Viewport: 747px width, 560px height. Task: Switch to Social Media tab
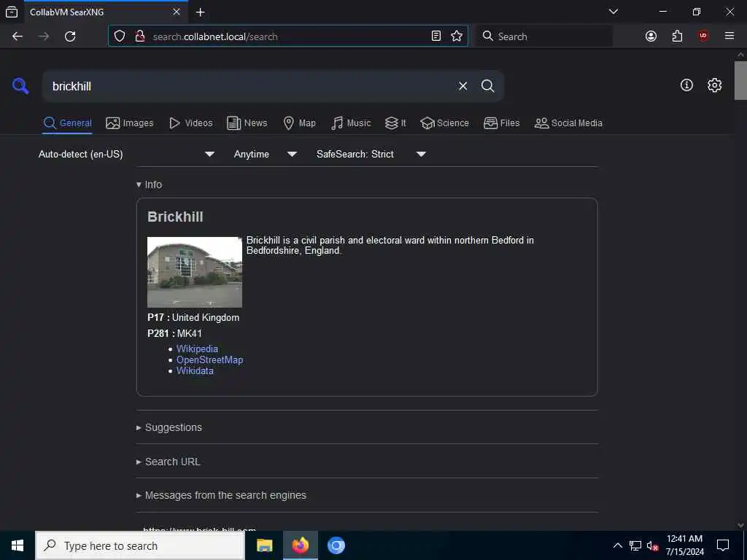[x=568, y=122]
